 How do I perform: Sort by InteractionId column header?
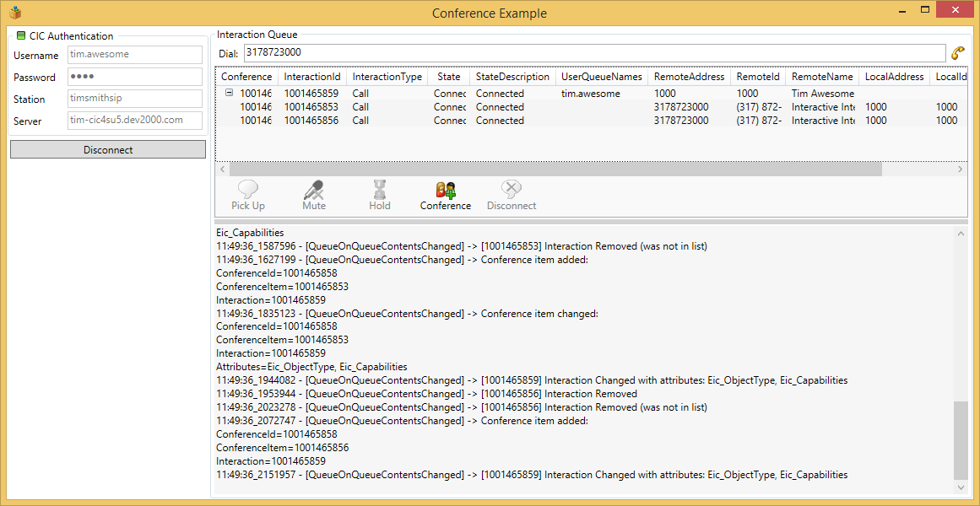[311, 76]
